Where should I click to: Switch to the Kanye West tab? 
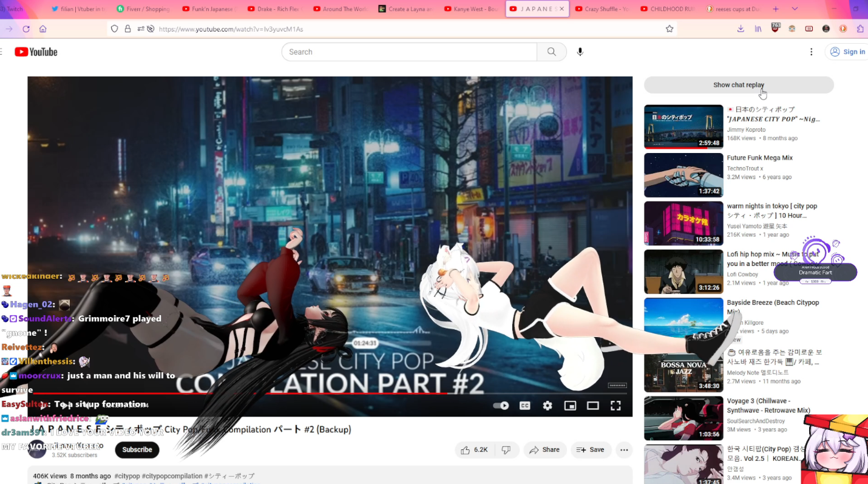471,9
